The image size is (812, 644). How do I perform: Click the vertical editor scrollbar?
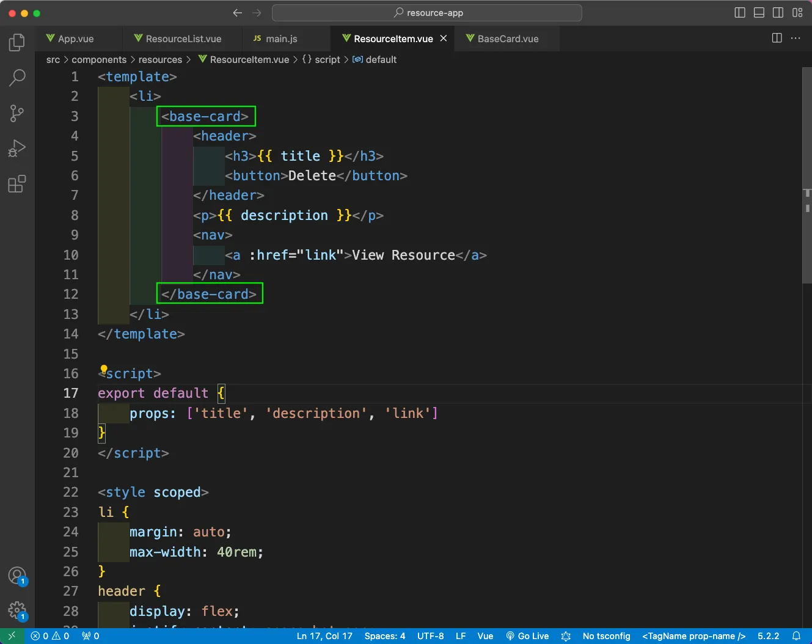[x=807, y=176]
